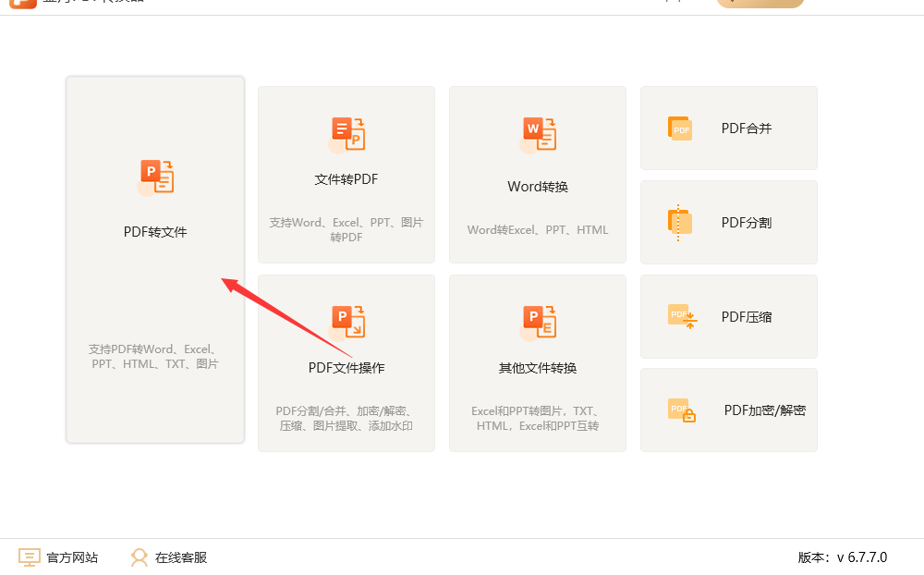Screen dimensions: 924x575
Task: Click the Word转Excel、PPT、HTML description
Action: [x=538, y=230]
